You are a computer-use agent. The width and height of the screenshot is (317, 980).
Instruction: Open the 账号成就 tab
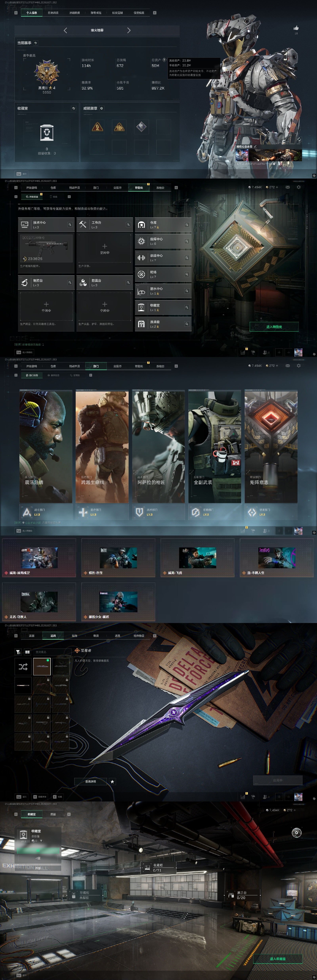pos(96,13)
